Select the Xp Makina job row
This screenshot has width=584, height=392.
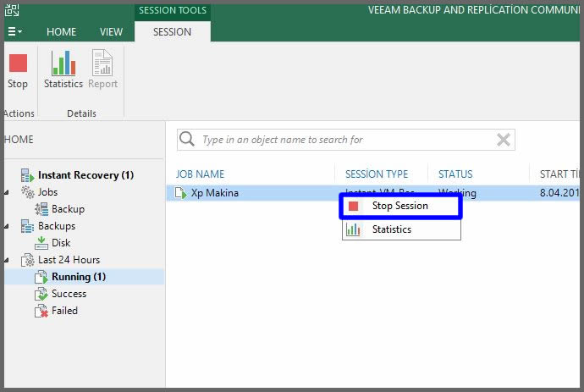372,193
